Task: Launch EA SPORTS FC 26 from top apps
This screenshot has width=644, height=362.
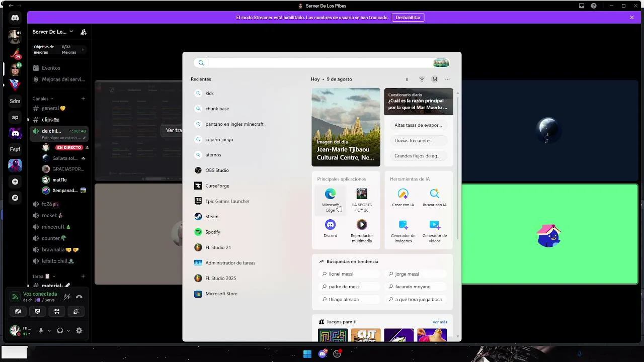Action: (x=362, y=200)
